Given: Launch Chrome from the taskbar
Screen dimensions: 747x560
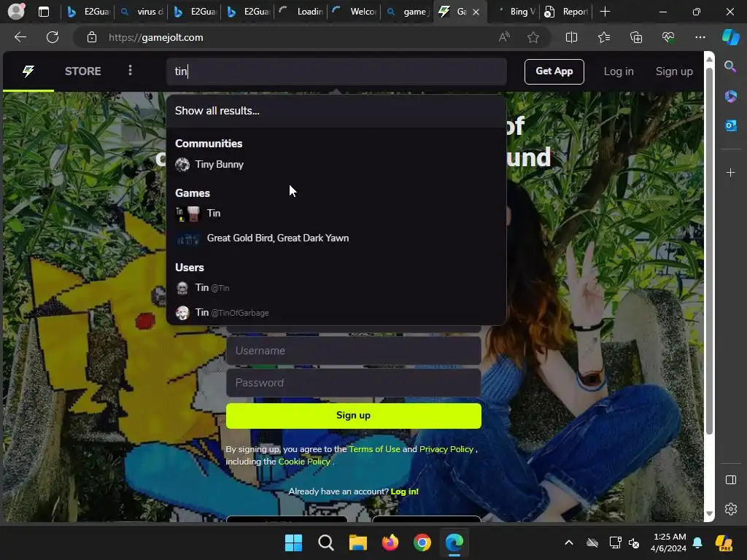Looking at the screenshot, I should coord(422,542).
